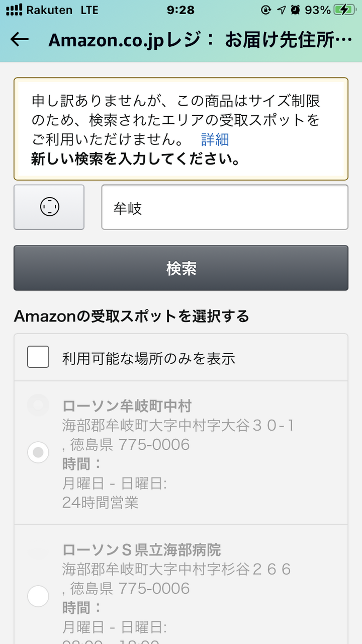362x644 pixels.
Task: Tap the alarm clock status icon
Action: tap(296, 10)
